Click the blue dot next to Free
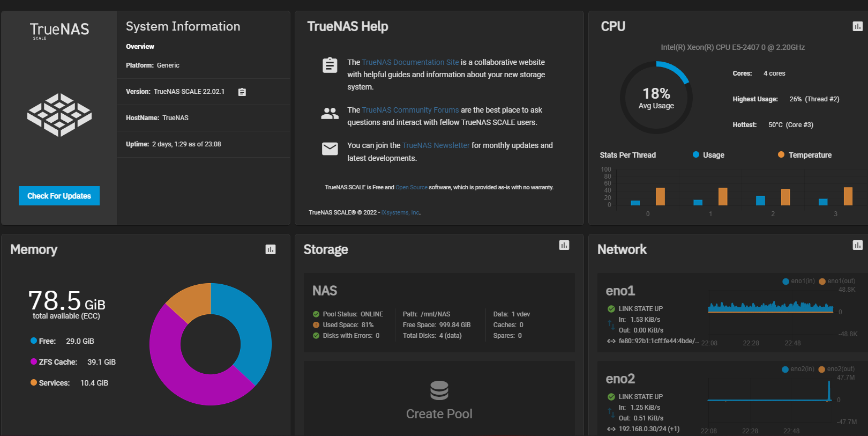This screenshot has width=868, height=436. tap(34, 341)
